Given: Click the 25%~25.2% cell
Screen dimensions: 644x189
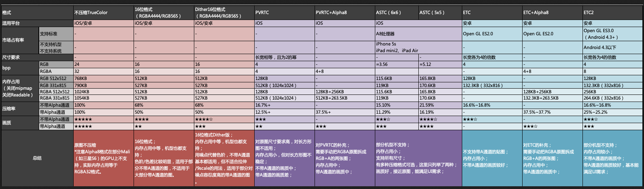Looking at the screenshot, I should pos(613,112).
